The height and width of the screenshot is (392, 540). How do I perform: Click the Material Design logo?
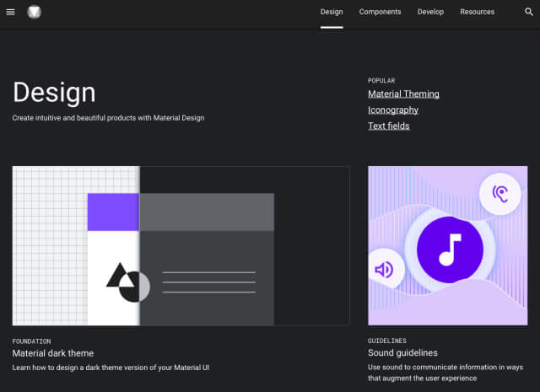34,12
